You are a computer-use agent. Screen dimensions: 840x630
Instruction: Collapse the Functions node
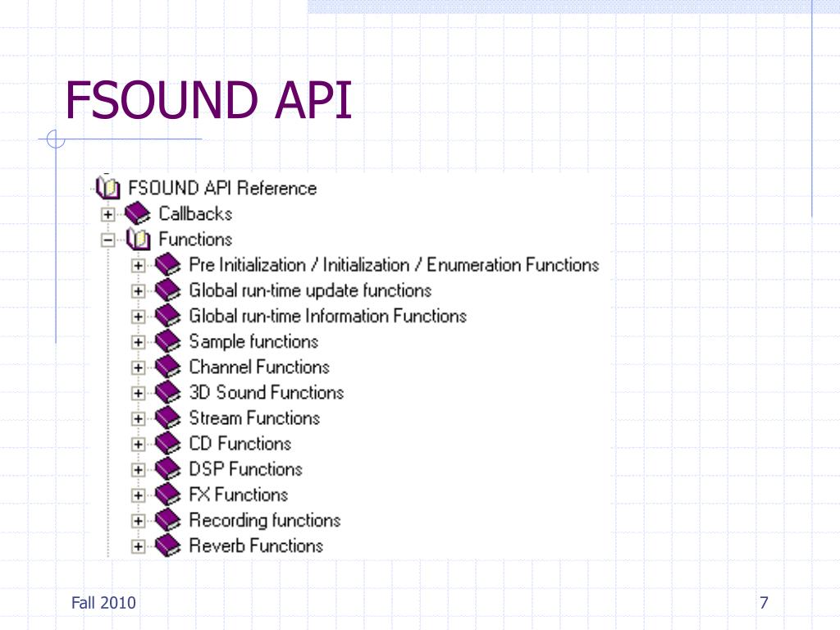tap(107, 240)
